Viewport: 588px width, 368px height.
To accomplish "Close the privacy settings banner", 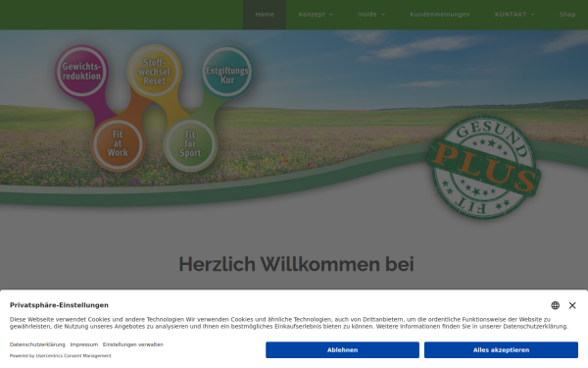I will pyautogui.click(x=572, y=305).
